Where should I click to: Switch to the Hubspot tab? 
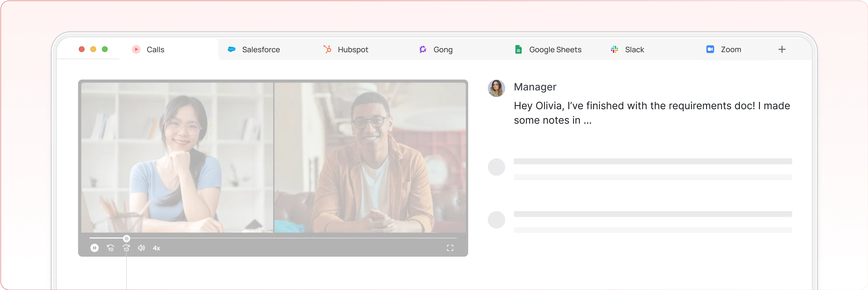pos(346,50)
